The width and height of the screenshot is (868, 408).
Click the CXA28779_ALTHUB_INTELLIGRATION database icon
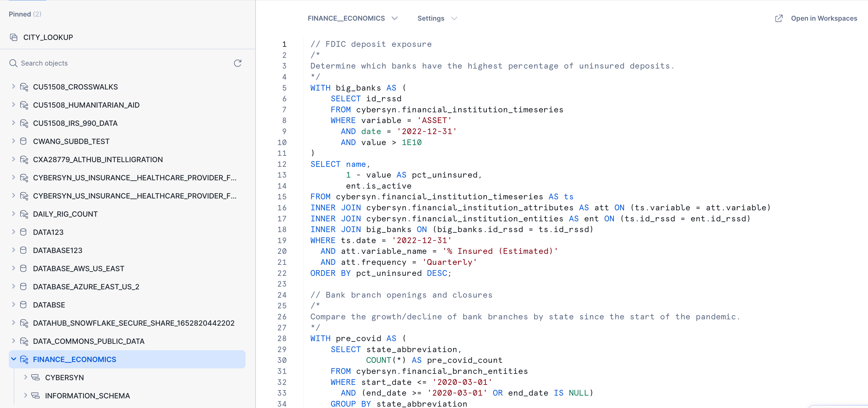coord(24,159)
